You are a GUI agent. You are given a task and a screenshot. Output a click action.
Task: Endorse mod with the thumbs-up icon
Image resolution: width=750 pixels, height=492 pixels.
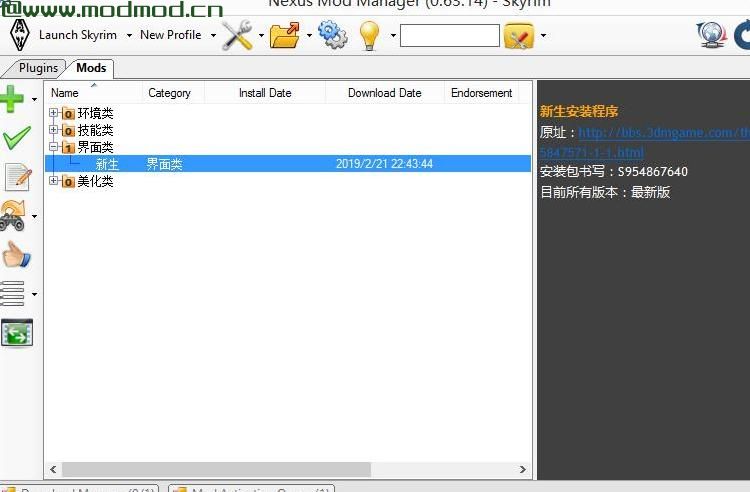(x=17, y=254)
